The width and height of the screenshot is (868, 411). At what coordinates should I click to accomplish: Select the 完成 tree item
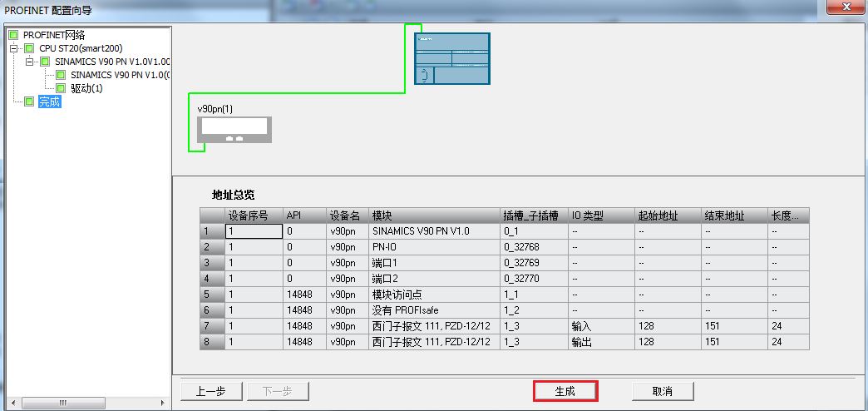[49, 102]
